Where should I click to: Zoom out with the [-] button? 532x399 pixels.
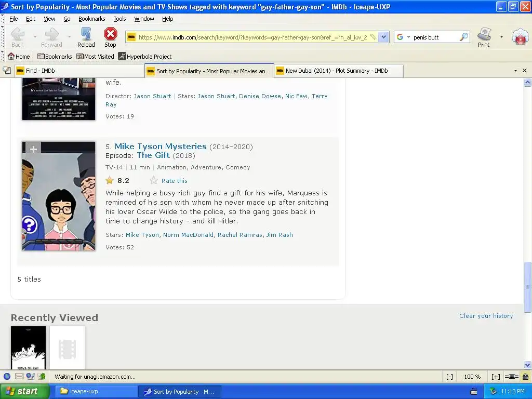click(449, 377)
